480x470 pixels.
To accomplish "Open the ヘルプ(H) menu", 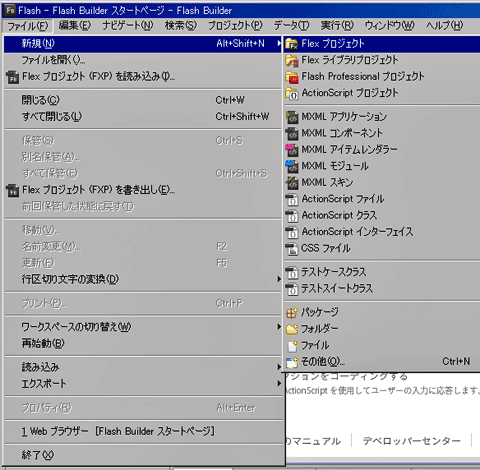I will tap(444, 25).
